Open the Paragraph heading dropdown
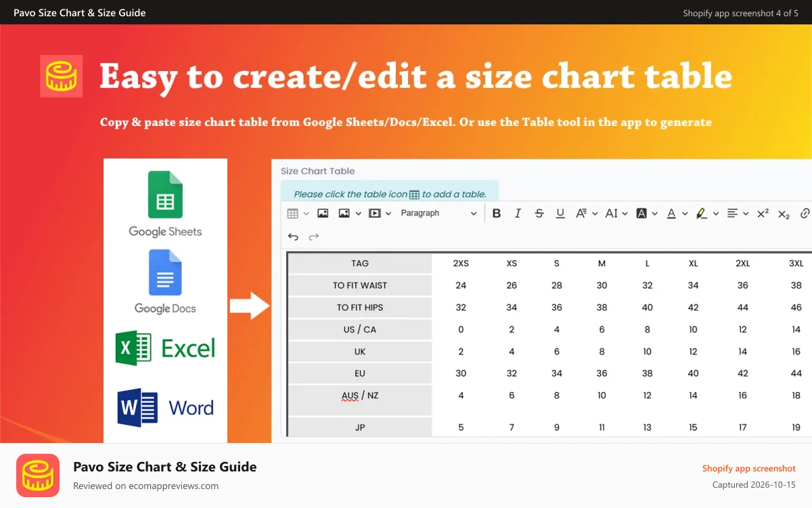Image resolution: width=812 pixels, height=508 pixels. [x=438, y=213]
